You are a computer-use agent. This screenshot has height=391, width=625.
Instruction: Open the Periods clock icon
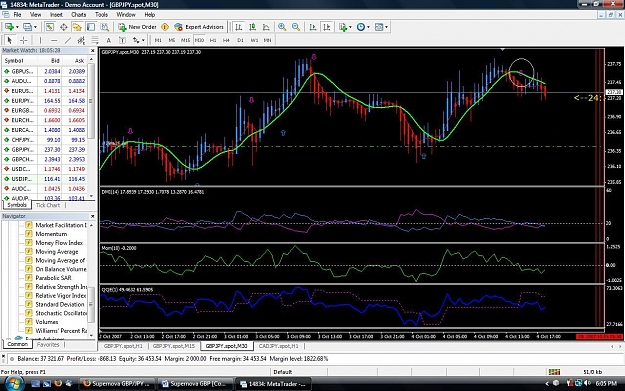click(x=361, y=27)
